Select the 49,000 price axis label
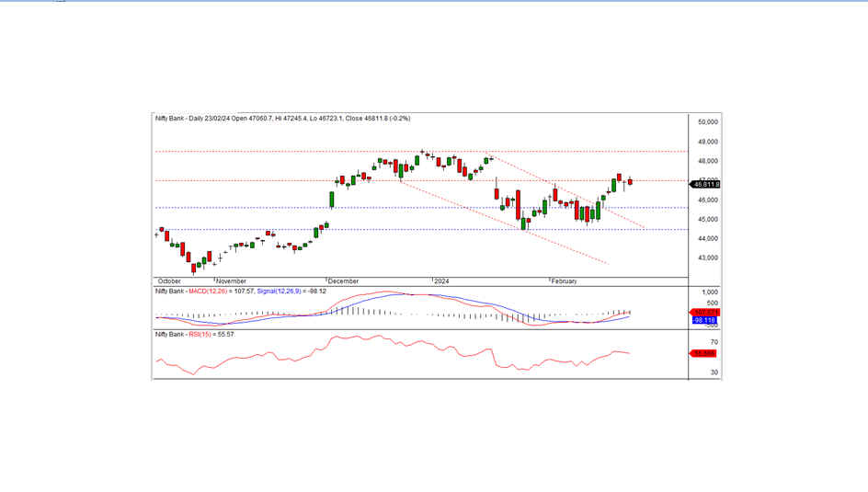The height and width of the screenshot is (492, 868). tap(708, 142)
